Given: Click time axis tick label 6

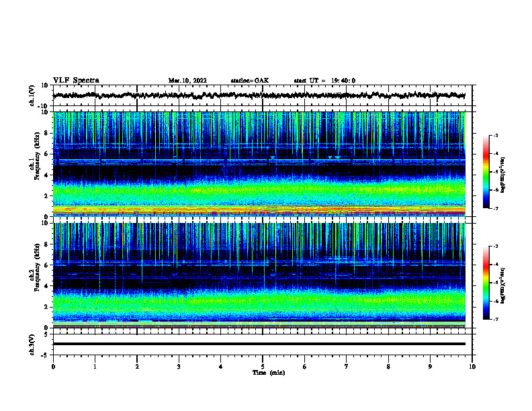Looking at the screenshot, I should coord(305,367).
